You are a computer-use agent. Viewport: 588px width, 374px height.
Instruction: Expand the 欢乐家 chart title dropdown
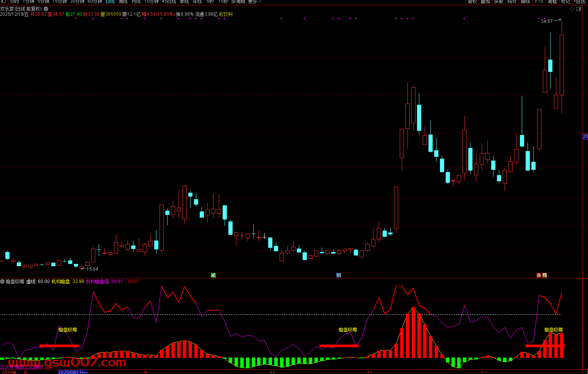46,9
